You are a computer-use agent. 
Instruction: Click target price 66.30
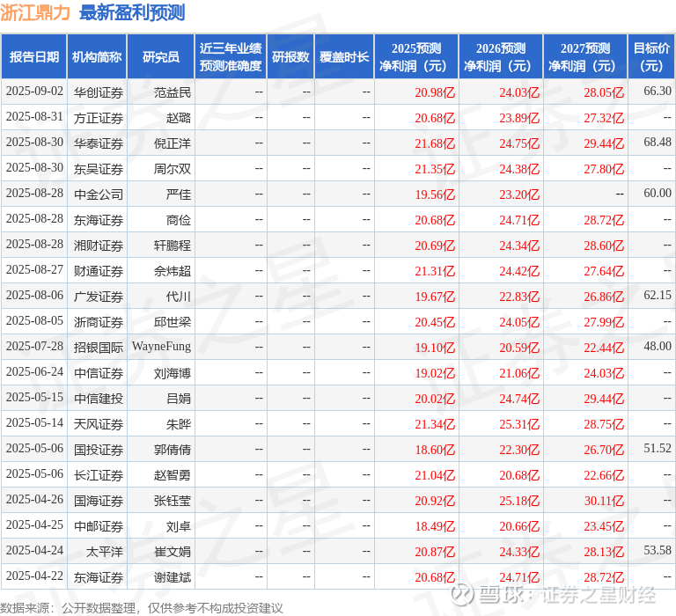[x=658, y=91]
